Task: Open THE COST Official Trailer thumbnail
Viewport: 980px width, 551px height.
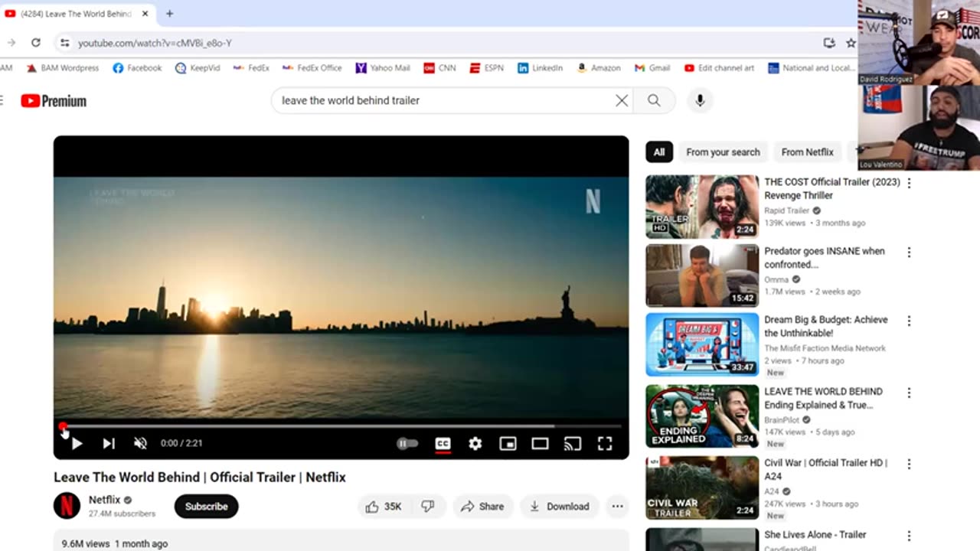Action: [702, 207]
